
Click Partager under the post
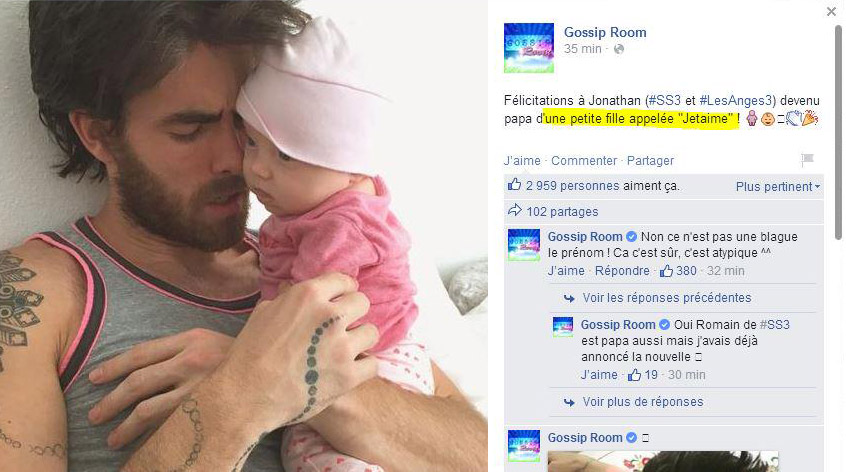pyautogui.click(x=650, y=161)
